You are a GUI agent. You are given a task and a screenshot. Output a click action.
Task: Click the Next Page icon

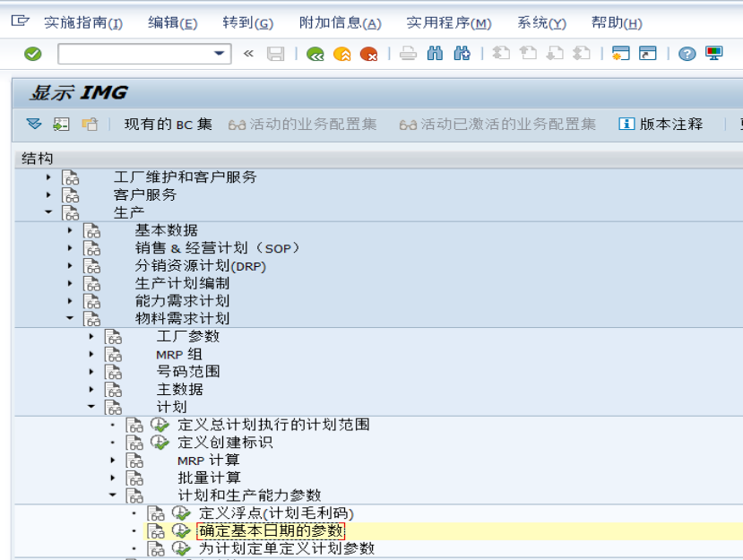pos(555,53)
